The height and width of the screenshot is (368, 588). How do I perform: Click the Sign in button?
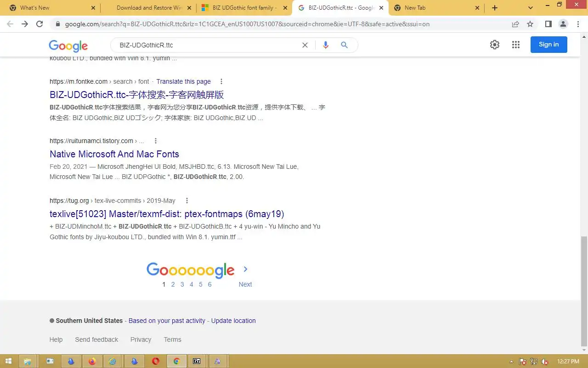[549, 45]
